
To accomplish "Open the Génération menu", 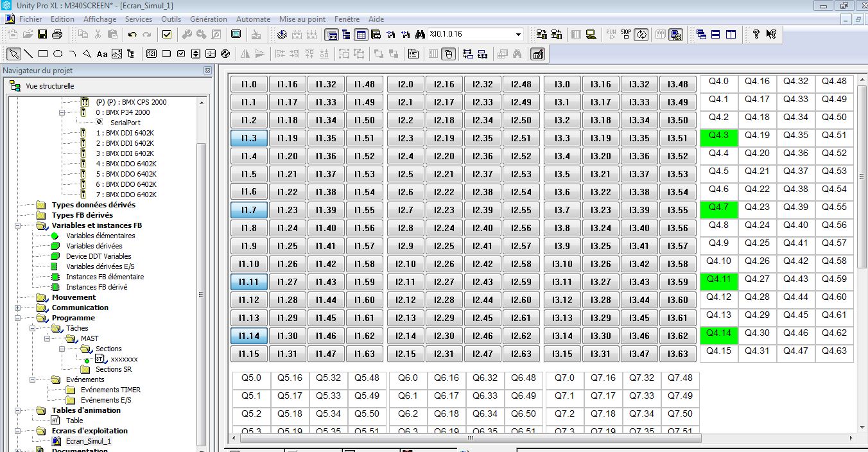I will (x=208, y=19).
